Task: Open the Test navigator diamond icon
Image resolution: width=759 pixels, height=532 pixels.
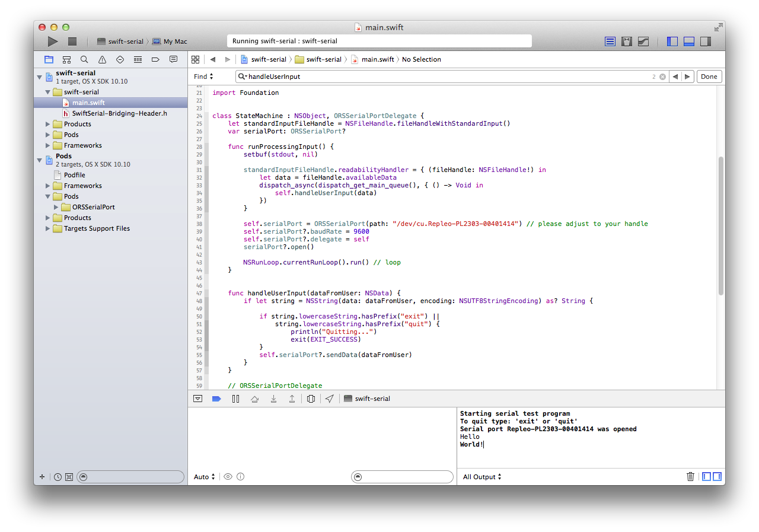Action: pyautogui.click(x=120, y=59)
